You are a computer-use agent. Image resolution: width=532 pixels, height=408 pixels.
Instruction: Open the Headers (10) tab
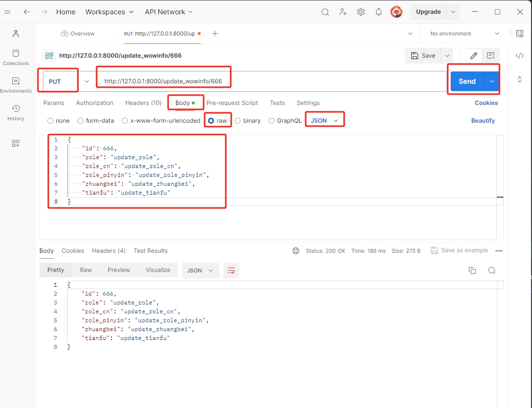click(x=143, y=103)
